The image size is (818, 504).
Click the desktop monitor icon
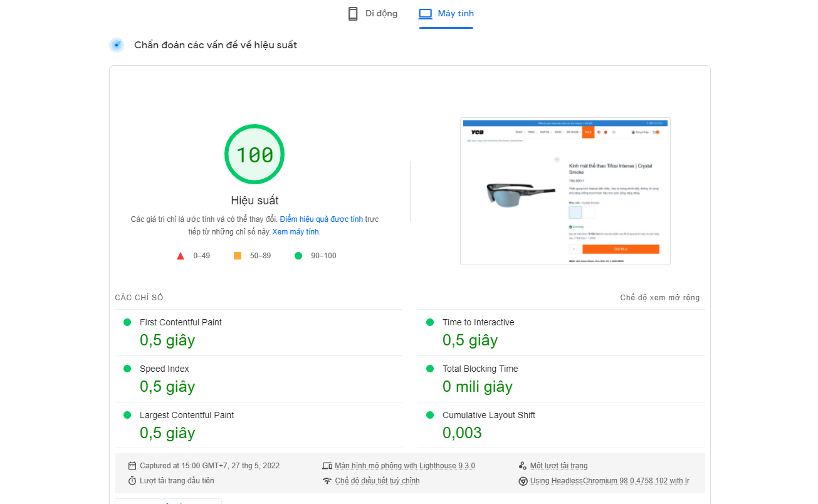point(426,14)
